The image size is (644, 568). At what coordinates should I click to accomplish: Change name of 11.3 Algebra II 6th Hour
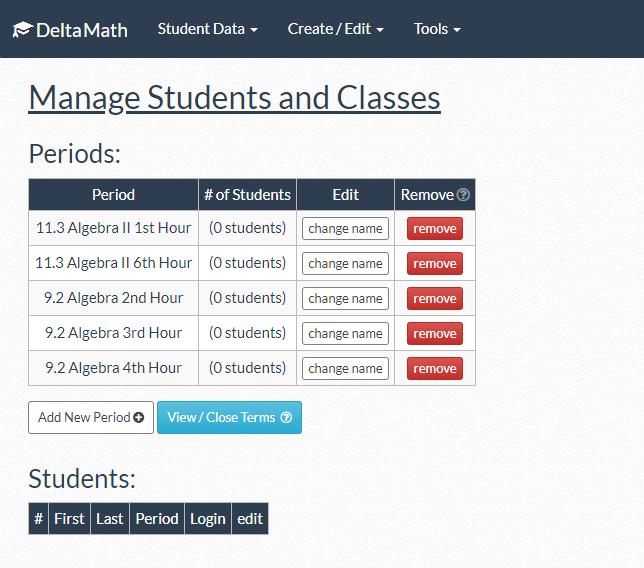345,264
